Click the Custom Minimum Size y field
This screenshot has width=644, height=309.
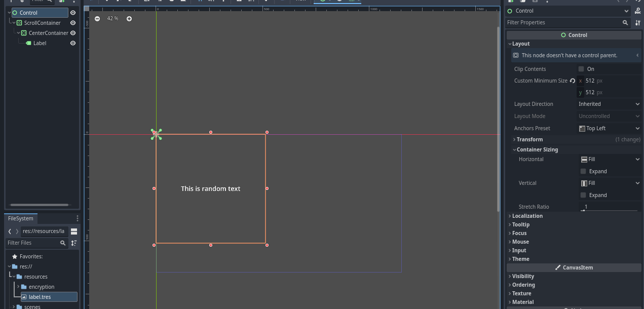pyautogui.click(x=609, y=92)
